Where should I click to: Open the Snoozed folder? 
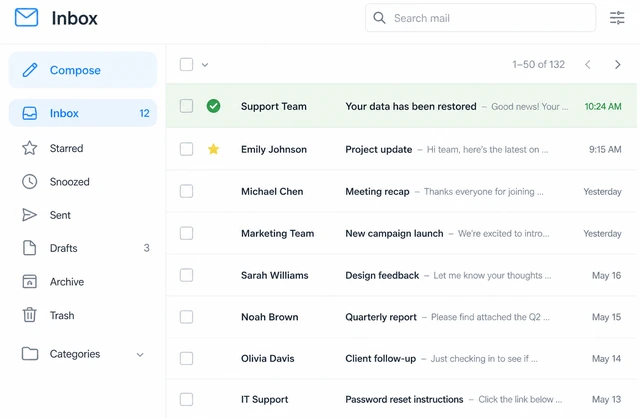83,182
